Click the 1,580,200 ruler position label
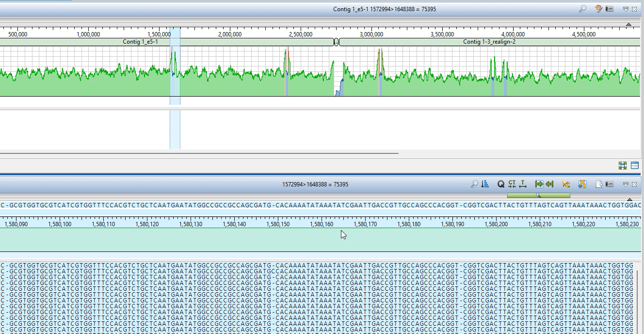The image size is (644, 334). [x=497, y=224]
